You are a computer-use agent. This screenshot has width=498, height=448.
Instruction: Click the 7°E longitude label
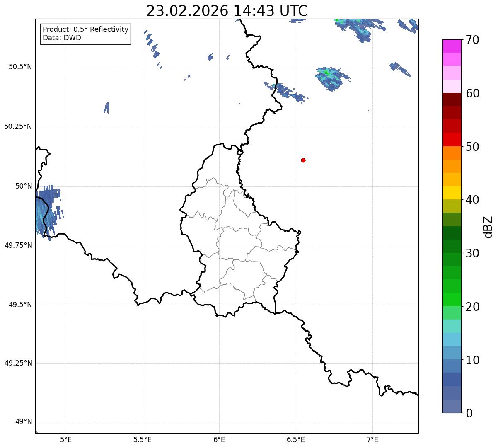point(372,439)
